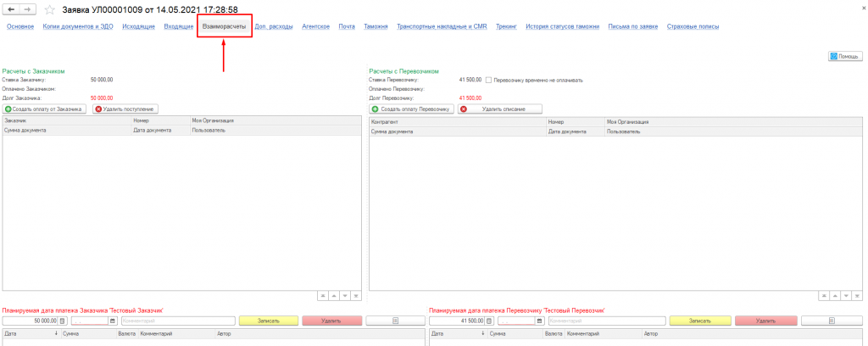Image resolution: width=868 pixels, height=346 pixels.
Task: Add the Заявка to favorites with the star
Action: click(x=50, y=10)
